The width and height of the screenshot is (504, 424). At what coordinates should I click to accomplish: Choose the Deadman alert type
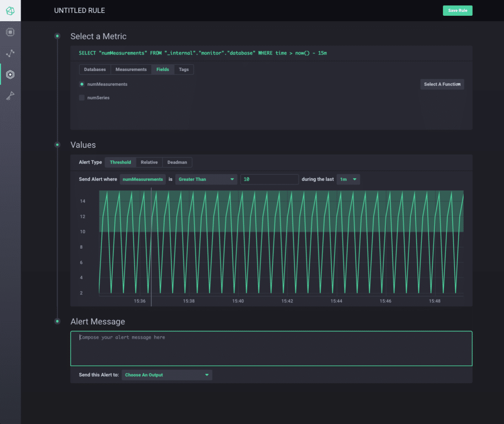pos(177,162)
